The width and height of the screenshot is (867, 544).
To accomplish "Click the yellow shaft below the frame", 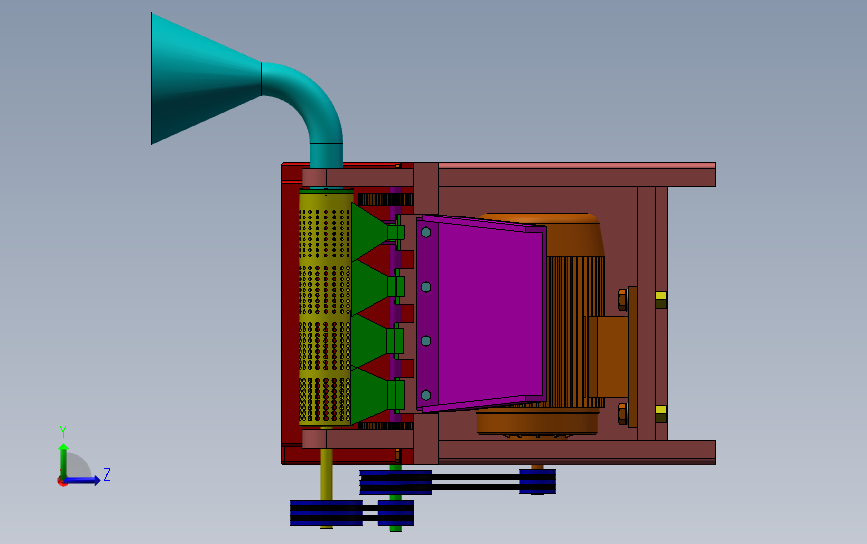I will (x=326, y=474).
